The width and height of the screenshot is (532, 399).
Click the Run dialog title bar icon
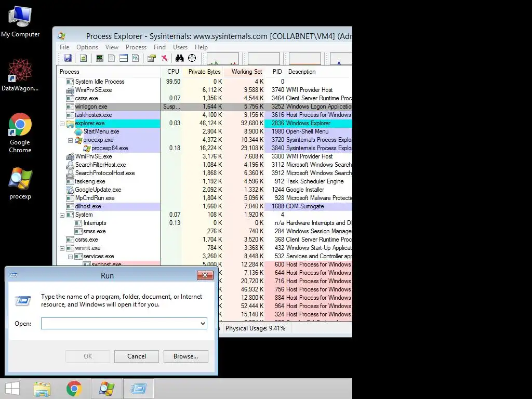click(x=14, y=275)
